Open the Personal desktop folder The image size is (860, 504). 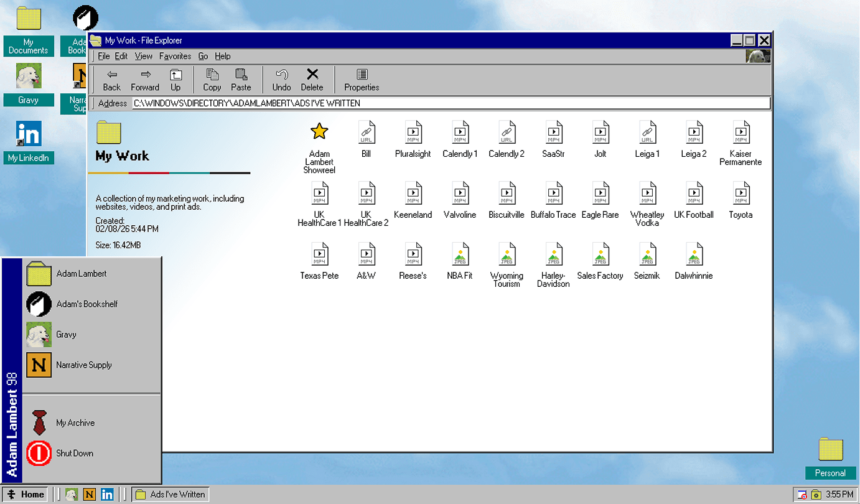tap(830, 458)
